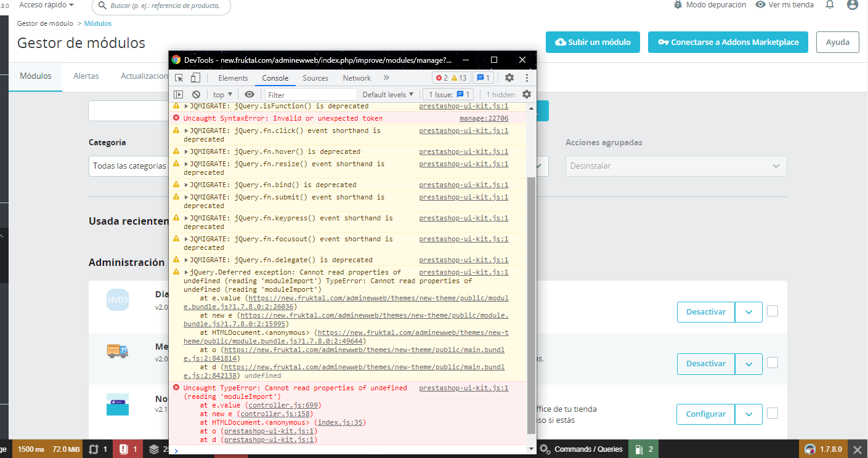Viewport: 868px width, 458px height.
Task: Open the Alertas tab
Action: (x=86, y=76)
